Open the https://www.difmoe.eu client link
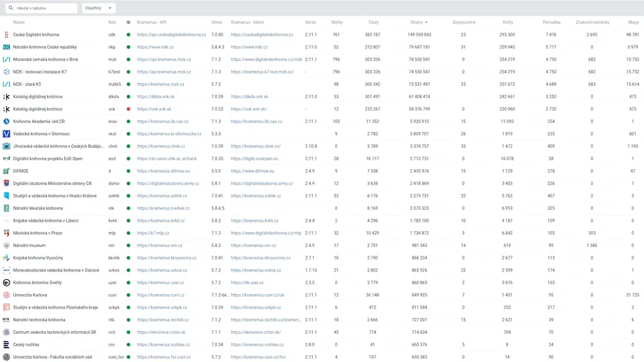644x362 pixels. [254, 171]
